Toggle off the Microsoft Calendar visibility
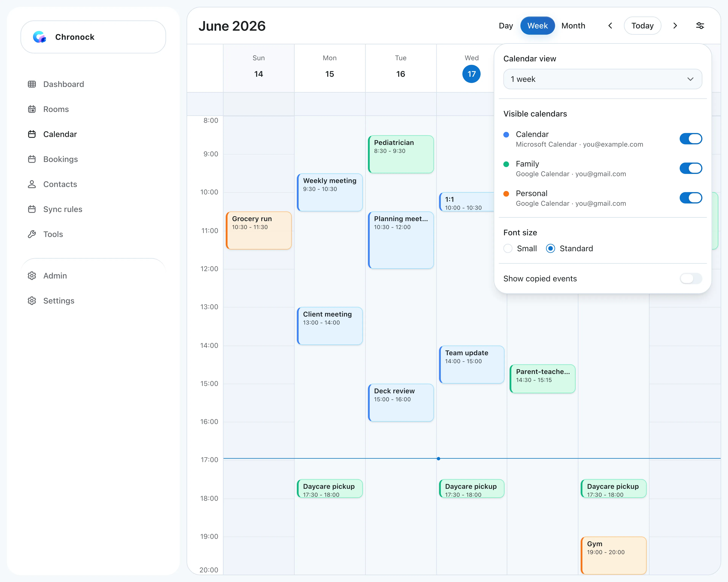This screenshot has width=728, height=582. coord(690,139)
